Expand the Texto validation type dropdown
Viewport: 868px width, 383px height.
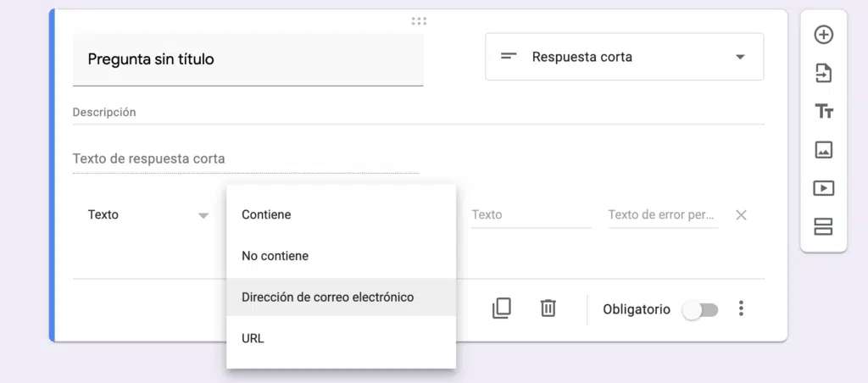point(147,215)
